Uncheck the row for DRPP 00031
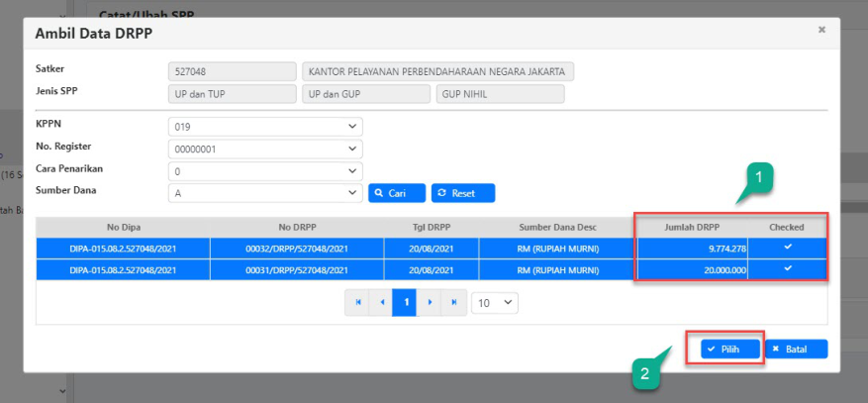 (x=788, y=269)
